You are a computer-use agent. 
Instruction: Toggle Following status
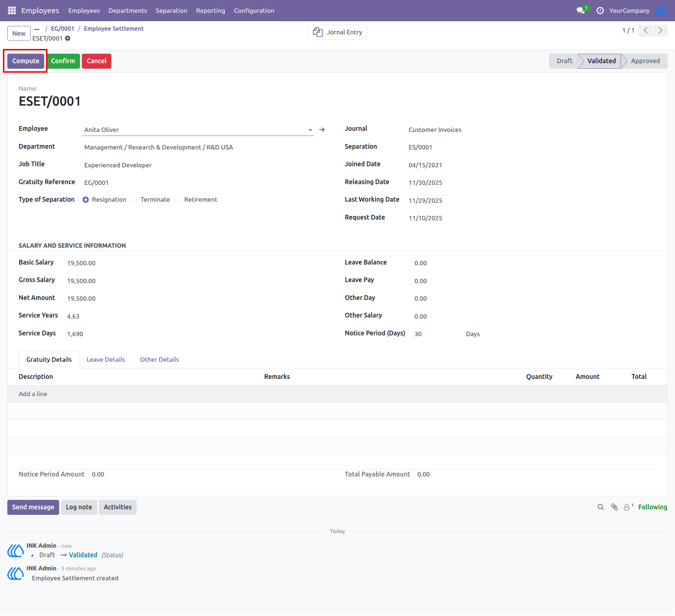pos(653,507)
